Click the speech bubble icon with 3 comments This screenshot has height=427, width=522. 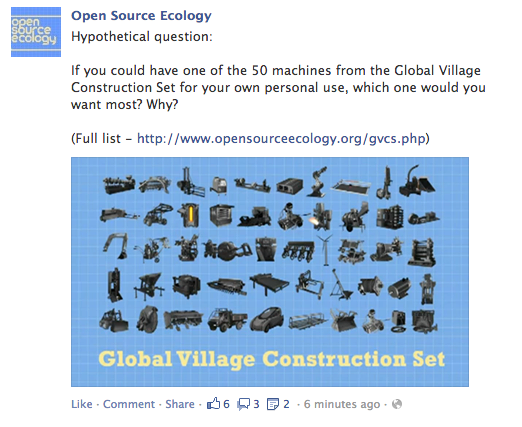(x=243, y=404)
